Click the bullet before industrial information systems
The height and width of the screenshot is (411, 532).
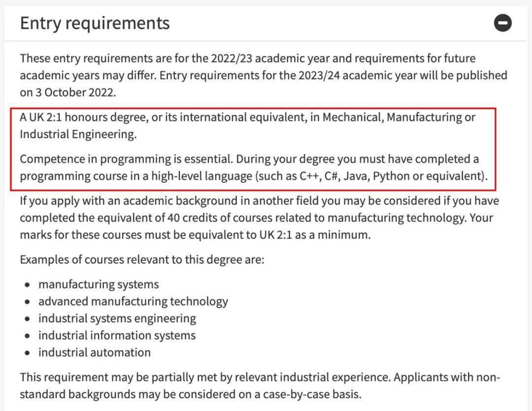point(28,336)
